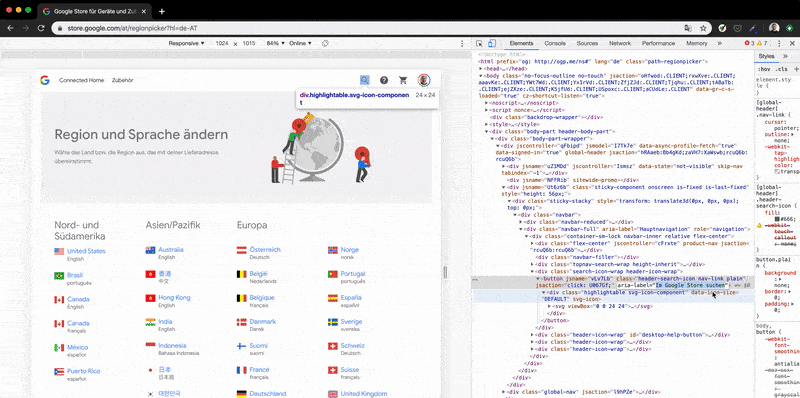
Task: Open the Responsive device dropdown
Action: (x=186, y=43)
